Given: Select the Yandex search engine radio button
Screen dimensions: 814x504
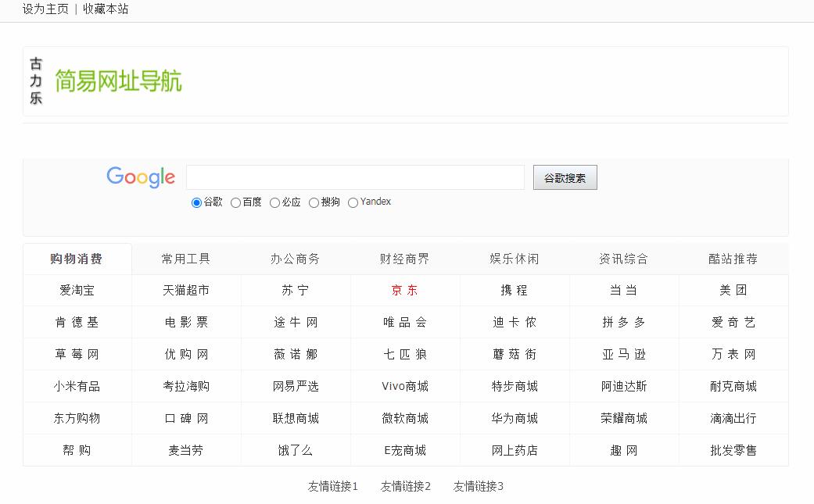Looking at the screenshot, I should [353, 202].
